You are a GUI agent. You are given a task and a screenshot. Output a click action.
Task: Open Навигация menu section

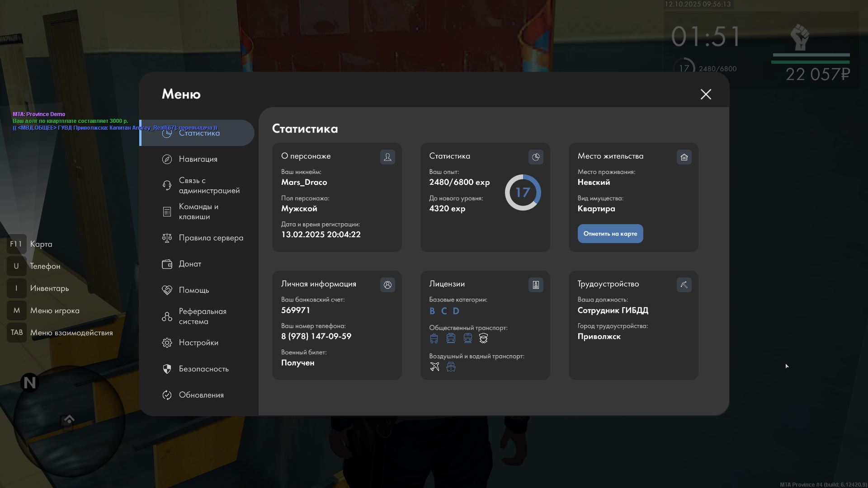198,159
